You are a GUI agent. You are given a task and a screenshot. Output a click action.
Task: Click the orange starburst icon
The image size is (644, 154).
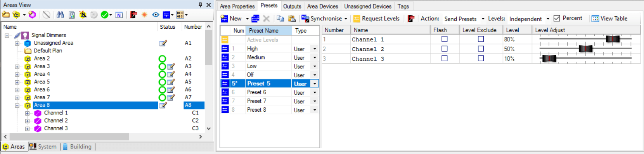tap(144, 15)
